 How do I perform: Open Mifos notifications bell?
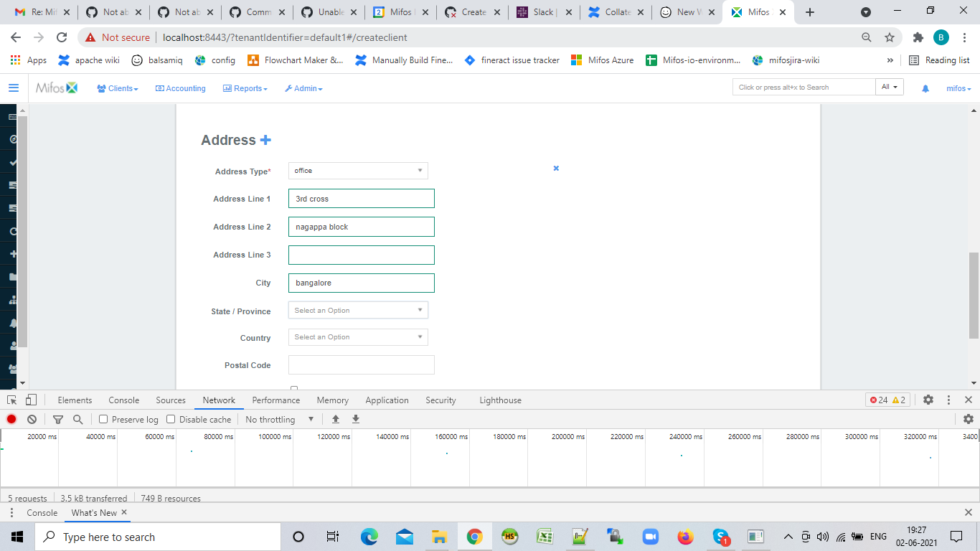pyautogui.click(x=925, y=88)
